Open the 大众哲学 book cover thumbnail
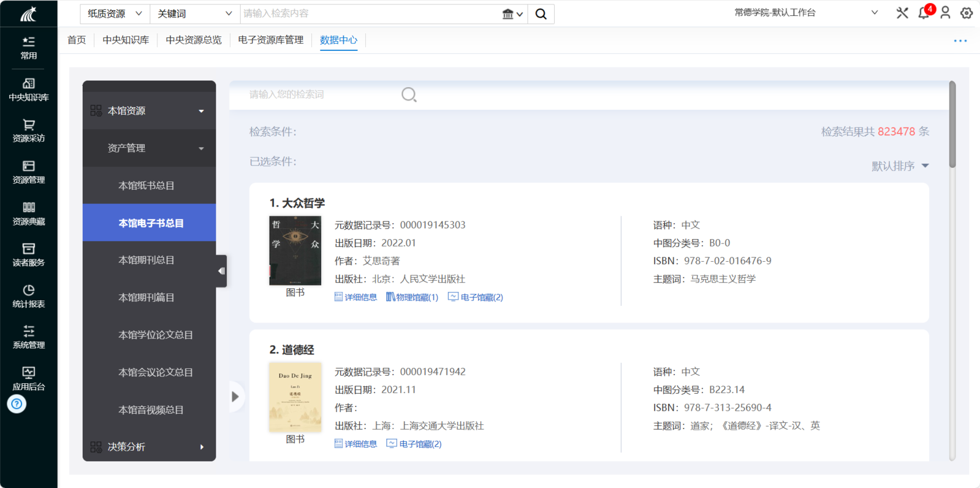 [x=295, y=251]
